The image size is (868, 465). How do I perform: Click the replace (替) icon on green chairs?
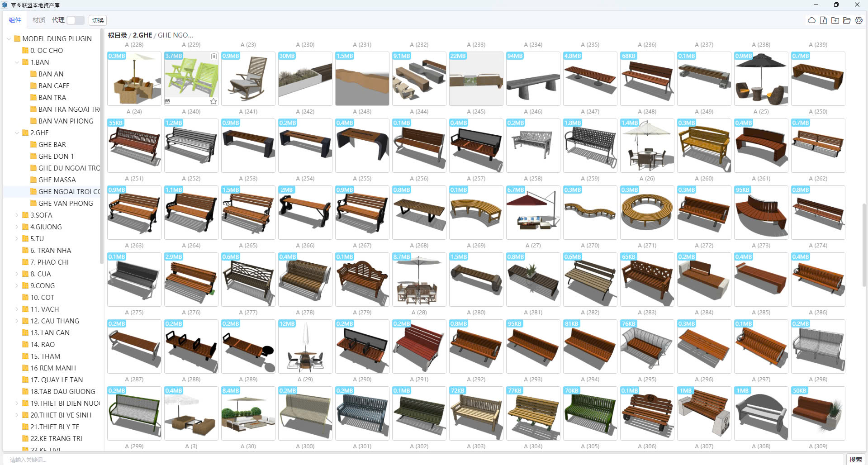tap(167, 101)
